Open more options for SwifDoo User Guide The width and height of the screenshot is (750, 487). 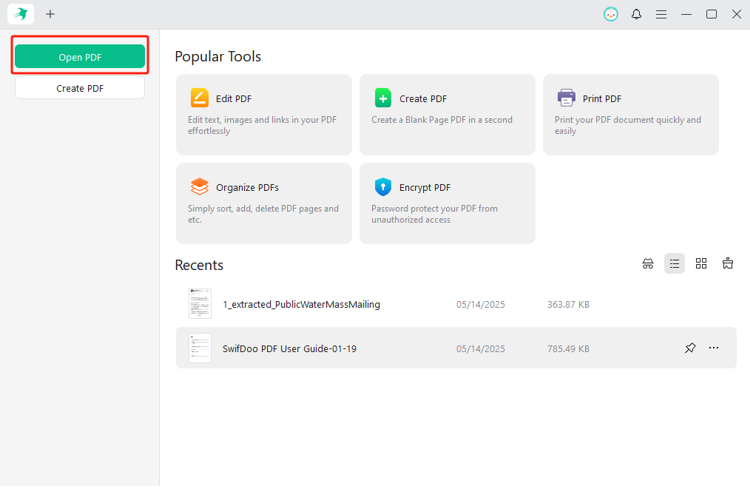pos(714,348)
